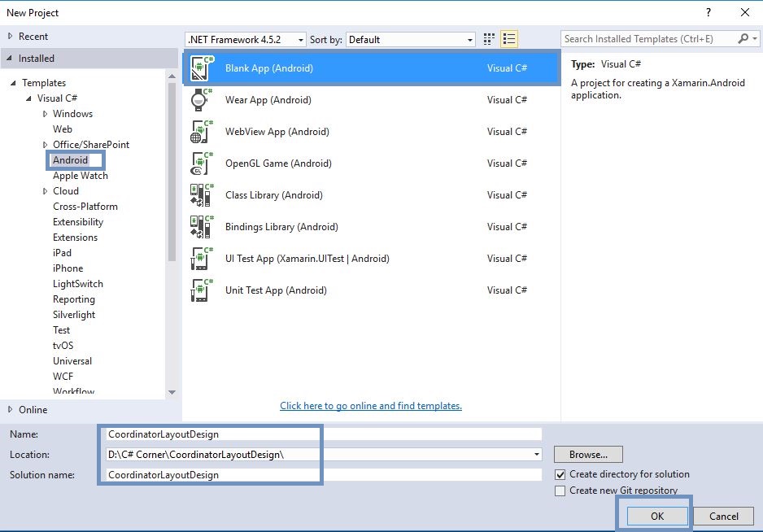Open the help question mark button
Screen dimensions: 763x532
708,13
